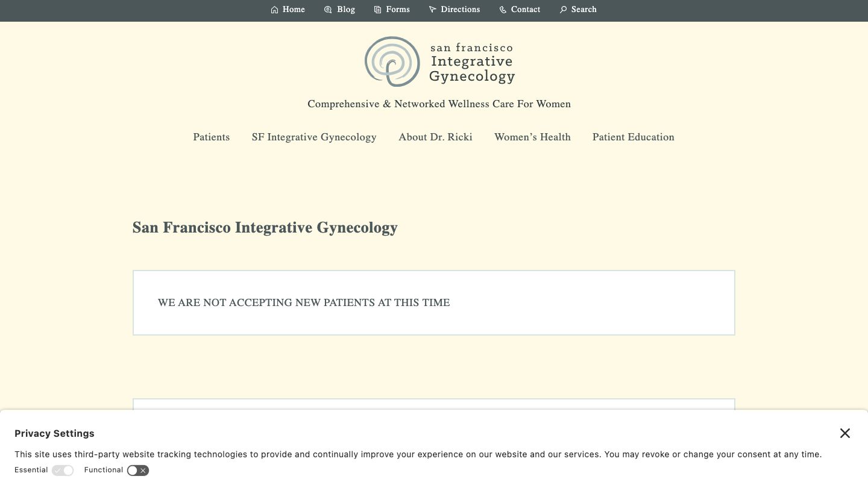This screenshot has width=868, height=488.
Task: Close the Privacy Settings banner
Action: tap(845, 433)
